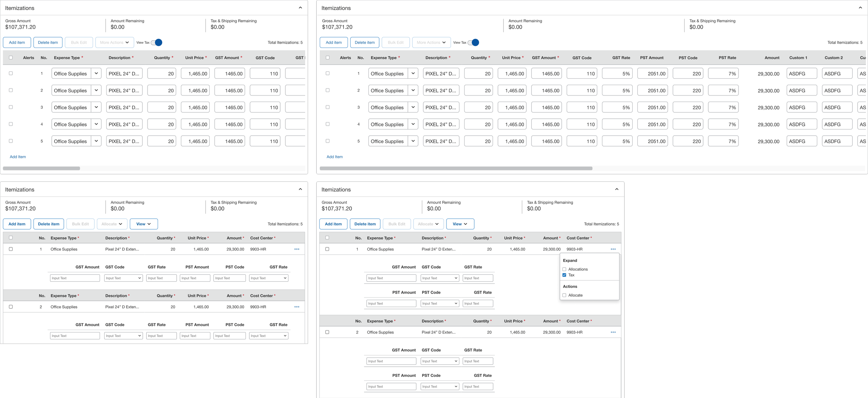Screen dimensions: 868x398
Task: Collapse the top-left Itemizations panel chevron
Action: tap(300, 8)
